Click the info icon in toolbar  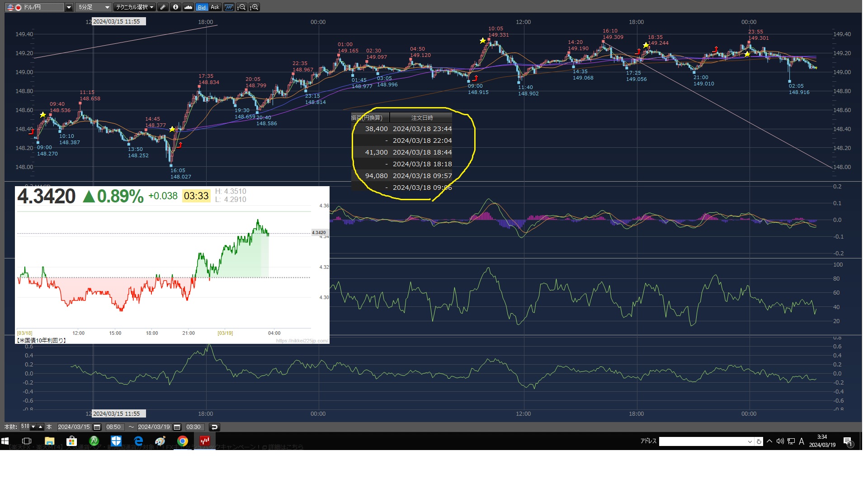(175, 7)
